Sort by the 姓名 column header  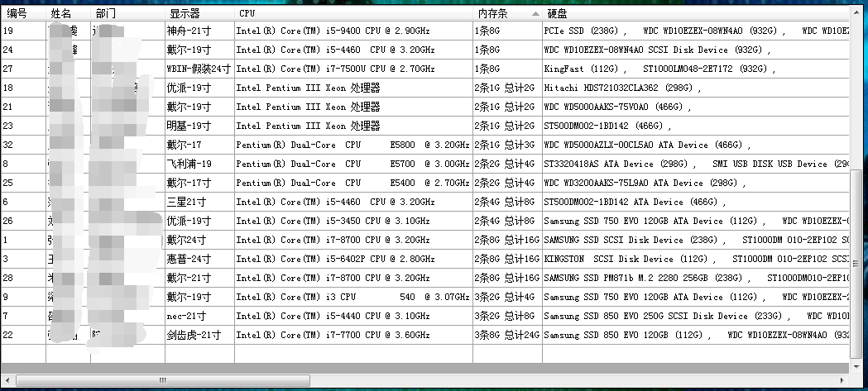click(x=68, y=13)
